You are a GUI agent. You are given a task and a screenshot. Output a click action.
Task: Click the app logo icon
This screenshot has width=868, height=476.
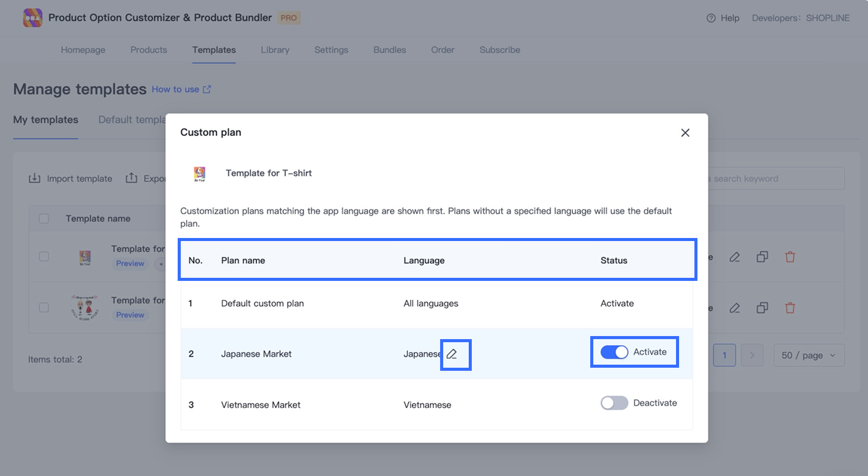point(33,18)
